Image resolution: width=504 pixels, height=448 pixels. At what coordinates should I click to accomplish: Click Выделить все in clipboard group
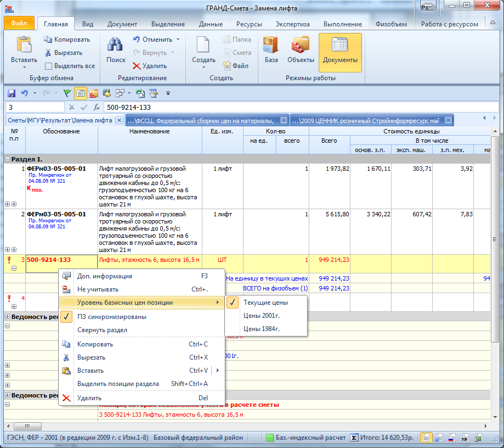[70, 66]
